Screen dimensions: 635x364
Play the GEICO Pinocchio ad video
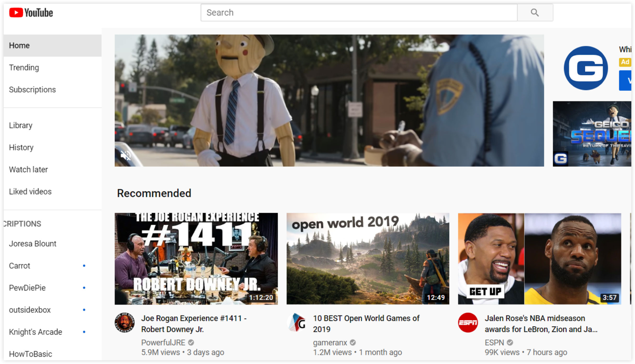329,100
